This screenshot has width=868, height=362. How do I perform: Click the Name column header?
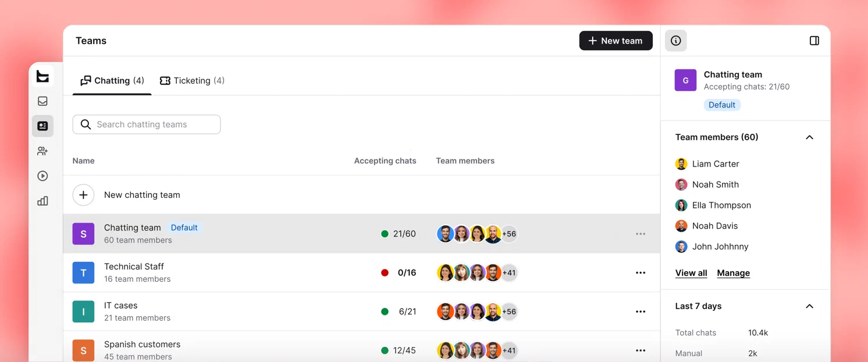pos(83,161)
